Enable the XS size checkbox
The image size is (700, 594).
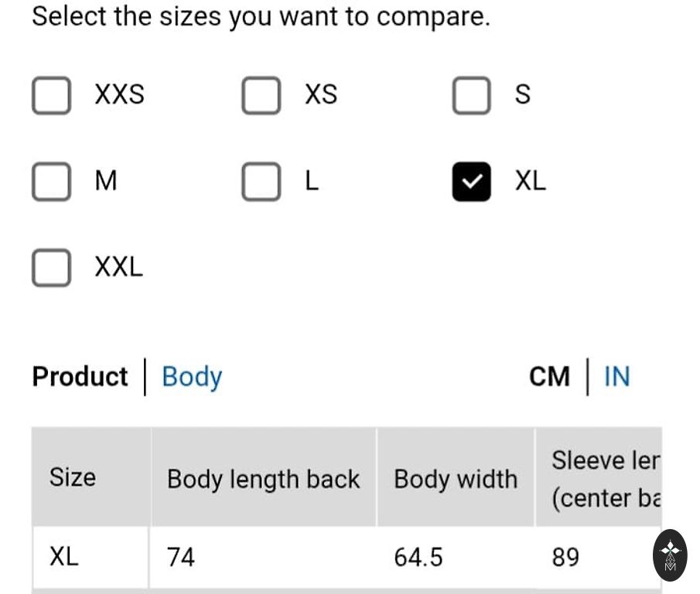(x=261, y=95)
